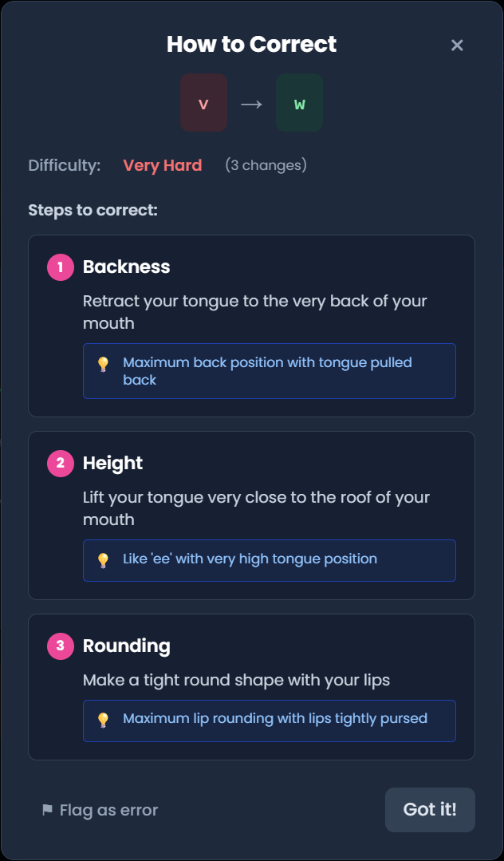Click the pink step 3 number badge
Image resolution: width=504 pixels, height=861 pixels.
click(x=60, y=646)
